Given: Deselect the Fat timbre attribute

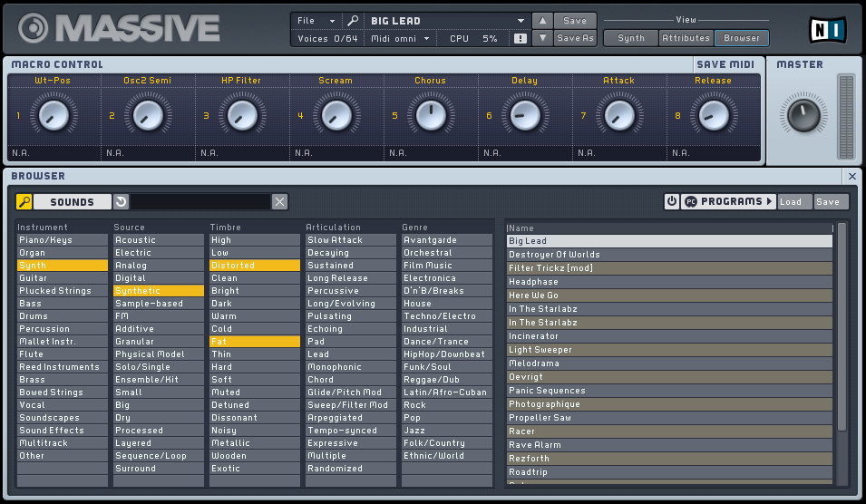Looking at the screenshot, I should (255, 342).
